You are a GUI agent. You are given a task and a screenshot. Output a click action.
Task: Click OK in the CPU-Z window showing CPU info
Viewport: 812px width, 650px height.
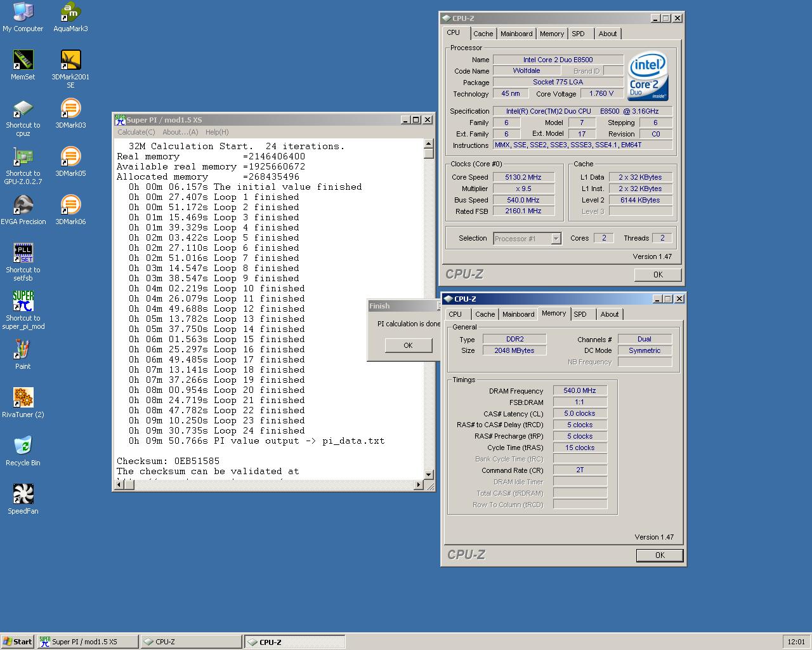click(x=658, y=275)
